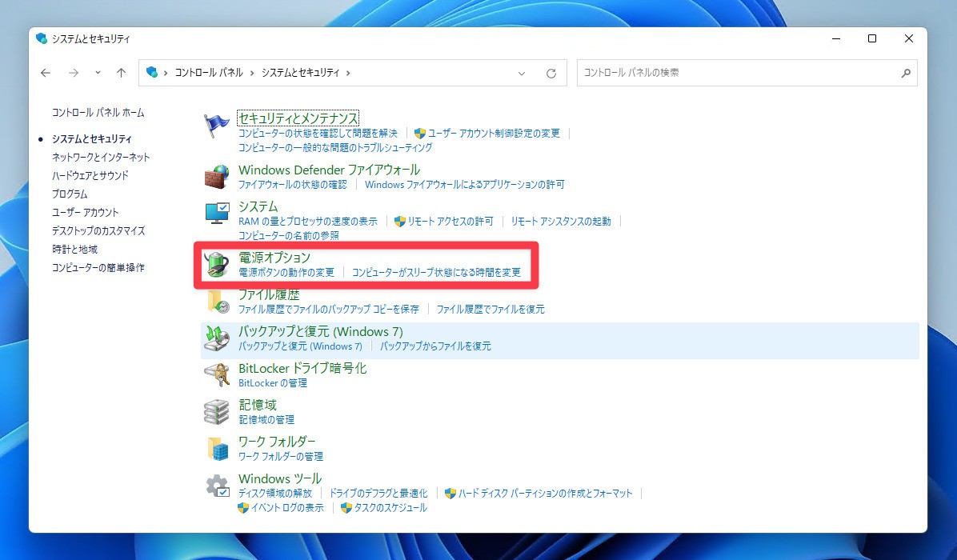
Task: Select システムとセキュリティ in sidebar
Action: coord(91,138)
